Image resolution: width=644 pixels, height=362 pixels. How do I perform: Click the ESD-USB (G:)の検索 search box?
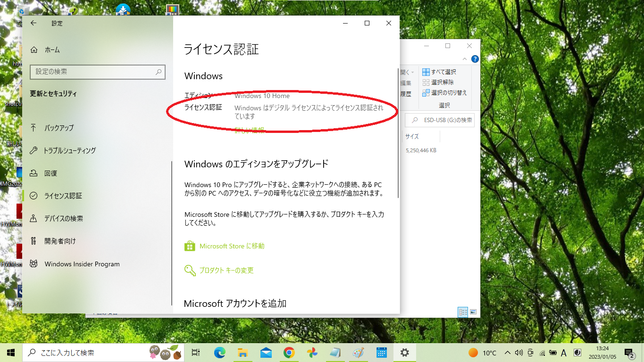coord(440,120)
